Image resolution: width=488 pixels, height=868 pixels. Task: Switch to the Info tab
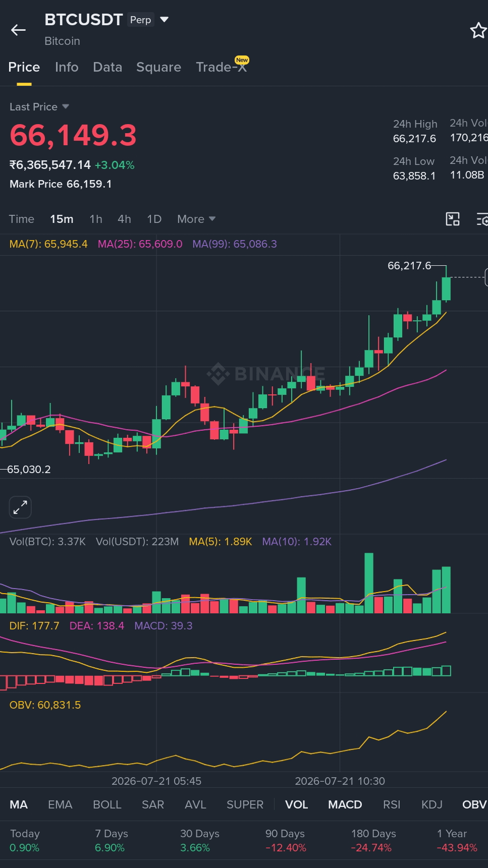(x=67, y=67)
